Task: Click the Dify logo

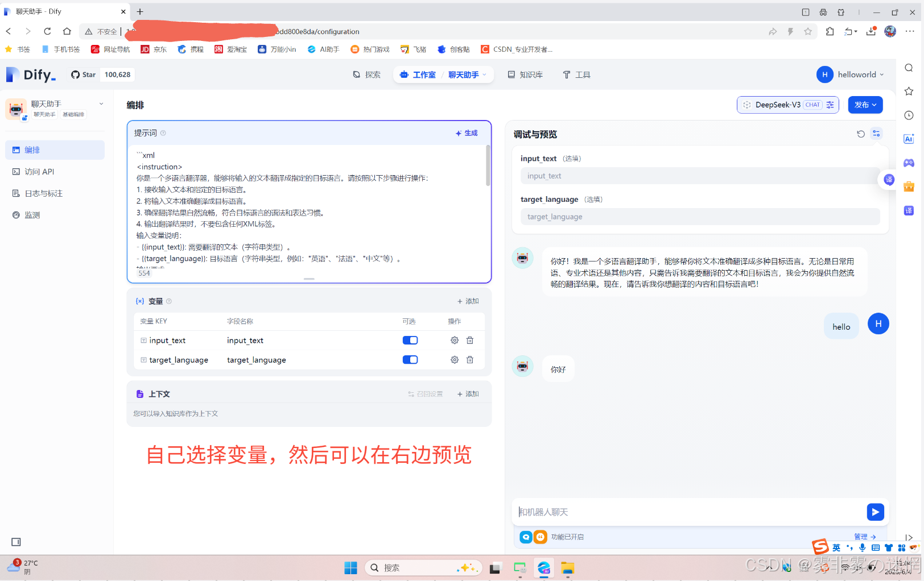Action: (31, 74)
